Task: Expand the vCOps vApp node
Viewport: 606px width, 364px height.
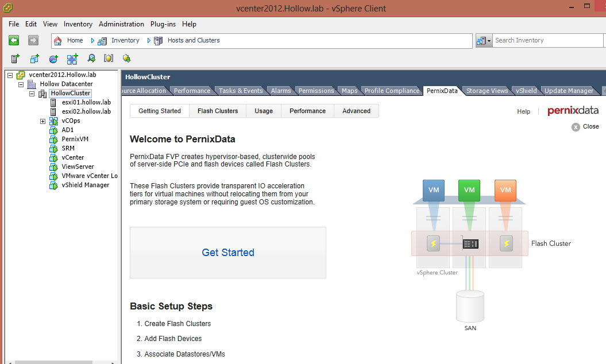Action: click(x=43, y=121)
